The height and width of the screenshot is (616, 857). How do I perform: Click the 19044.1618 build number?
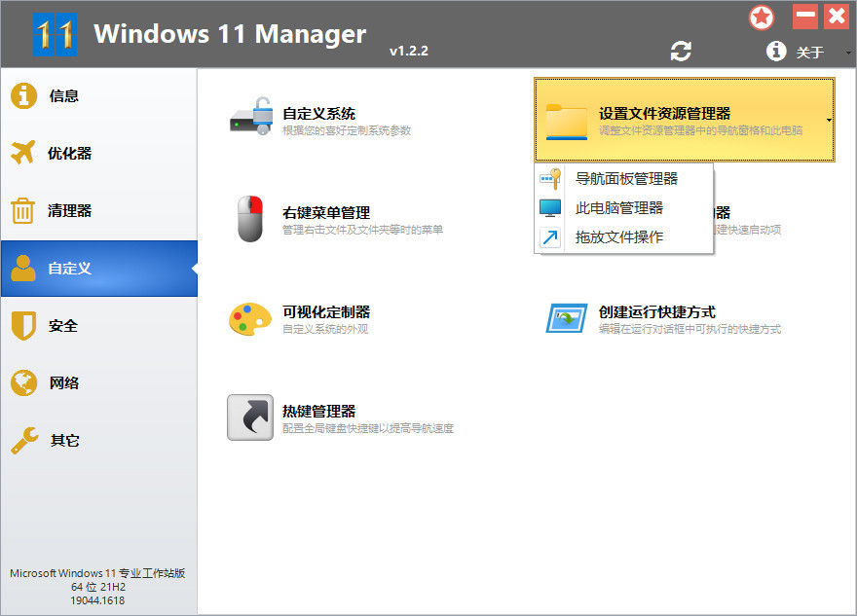pos(97,600)
